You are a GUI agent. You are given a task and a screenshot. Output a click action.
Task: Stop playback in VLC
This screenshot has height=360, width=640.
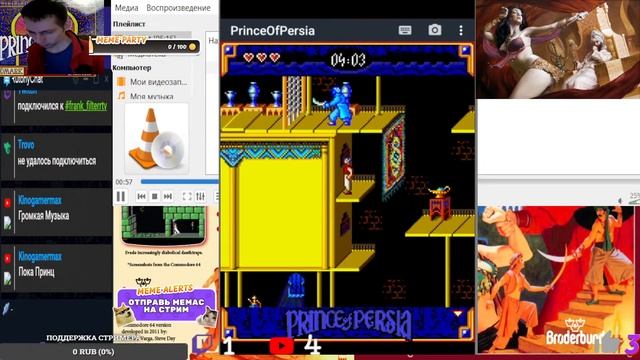(154, 197)
